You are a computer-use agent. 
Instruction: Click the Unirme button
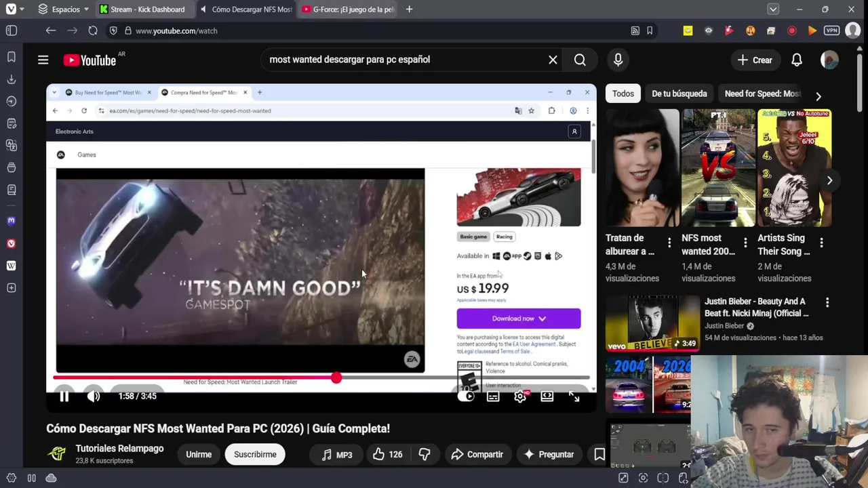click(x=199, y=454)
